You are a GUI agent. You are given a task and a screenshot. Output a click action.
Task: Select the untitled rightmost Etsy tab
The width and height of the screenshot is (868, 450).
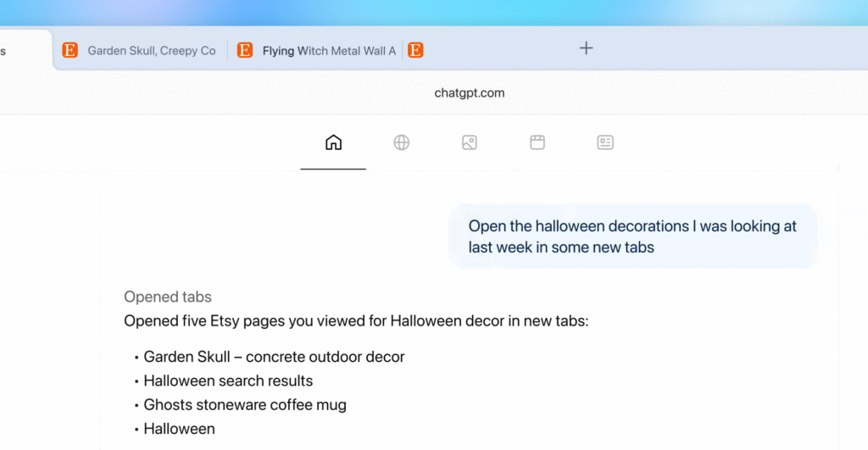[x=415, y=51]
